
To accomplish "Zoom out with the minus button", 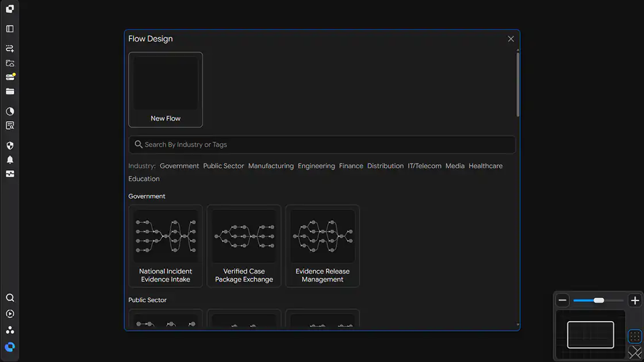I will [562, 301].
